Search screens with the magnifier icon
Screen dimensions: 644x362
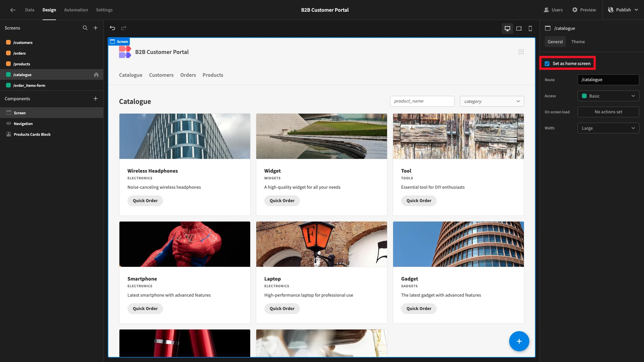coord(85,28)
